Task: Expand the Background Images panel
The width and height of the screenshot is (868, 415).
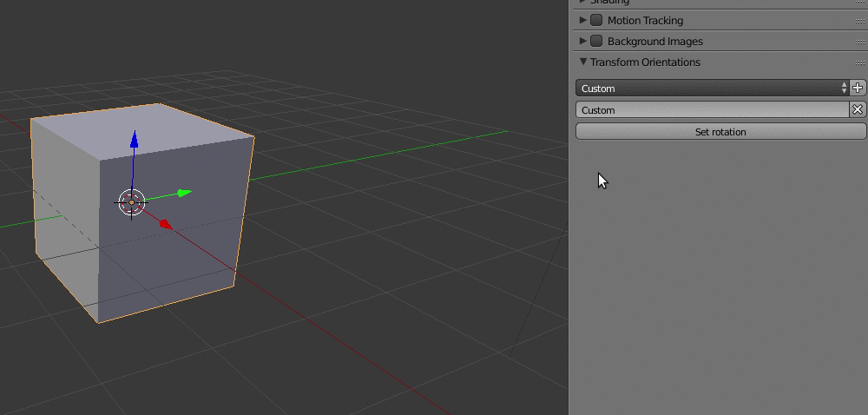Action: coord(582,41)
